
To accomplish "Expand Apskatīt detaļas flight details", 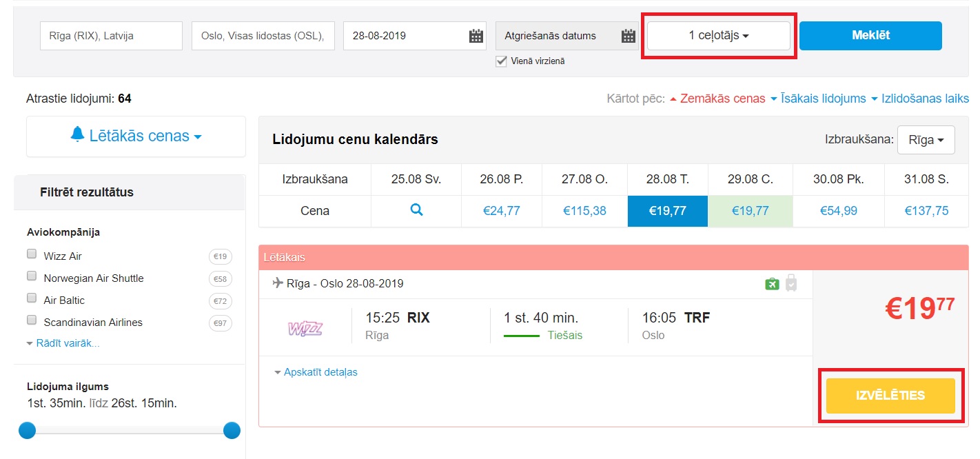I will pos(316,372).
